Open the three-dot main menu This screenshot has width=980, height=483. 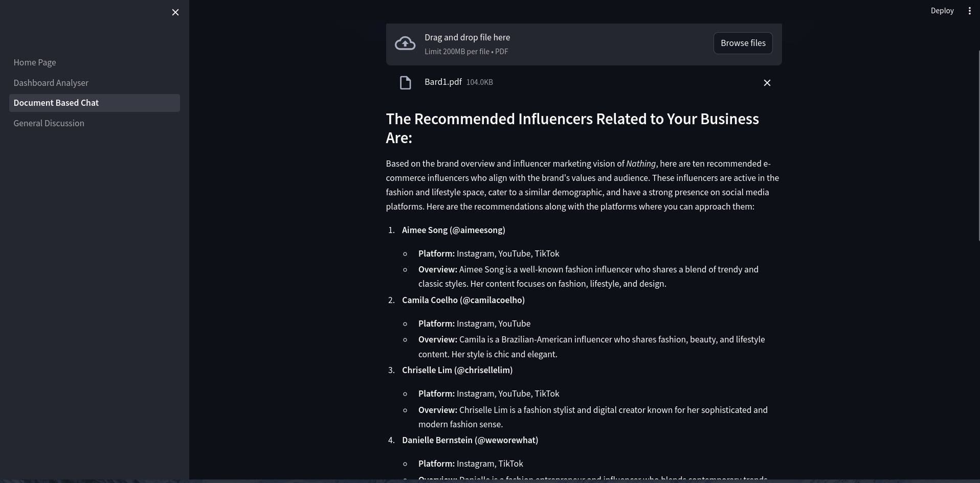(x=969, y=11)
